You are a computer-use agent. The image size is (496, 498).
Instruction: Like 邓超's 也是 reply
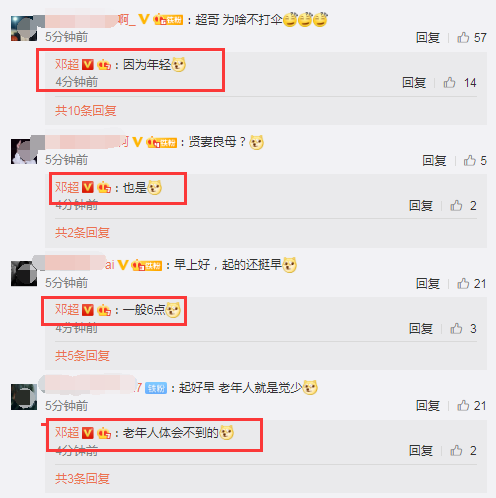tap(456, 205)
